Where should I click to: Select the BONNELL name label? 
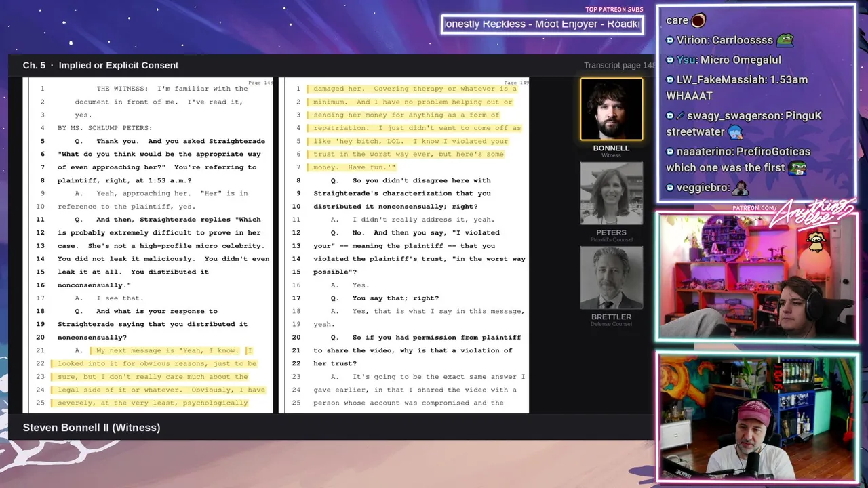pyautogui.click(x=611, y=148)
